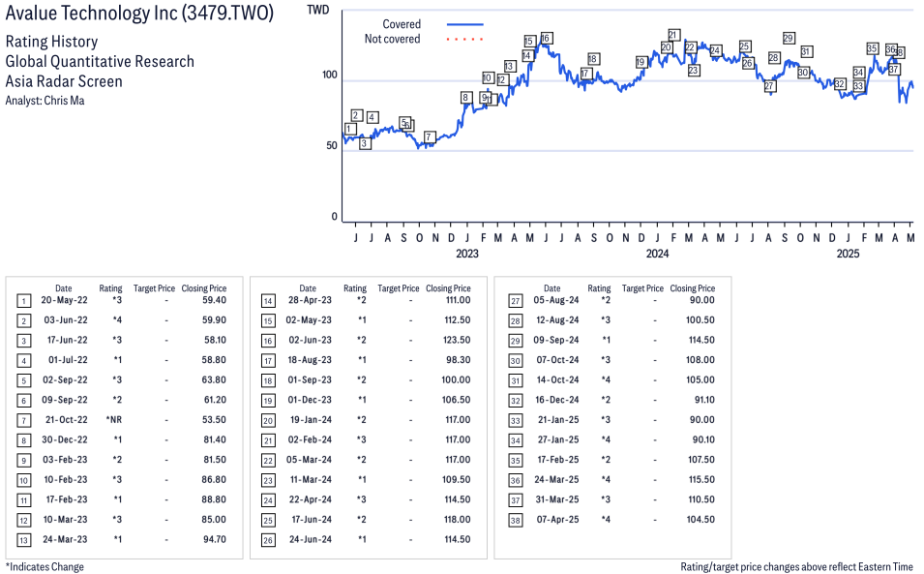Image resolution: width=924 pixels, height=574 pixels.
Task: Click the numbered box 38 in the 07-Apr-25 row
Action: 516,521
